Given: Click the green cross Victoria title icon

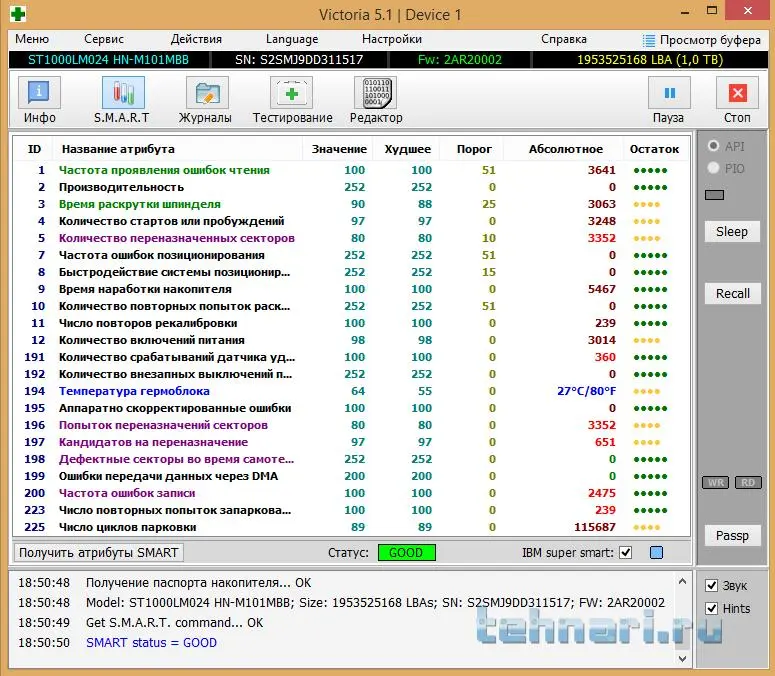Looking at the screenshot, I should coord(18,14).
